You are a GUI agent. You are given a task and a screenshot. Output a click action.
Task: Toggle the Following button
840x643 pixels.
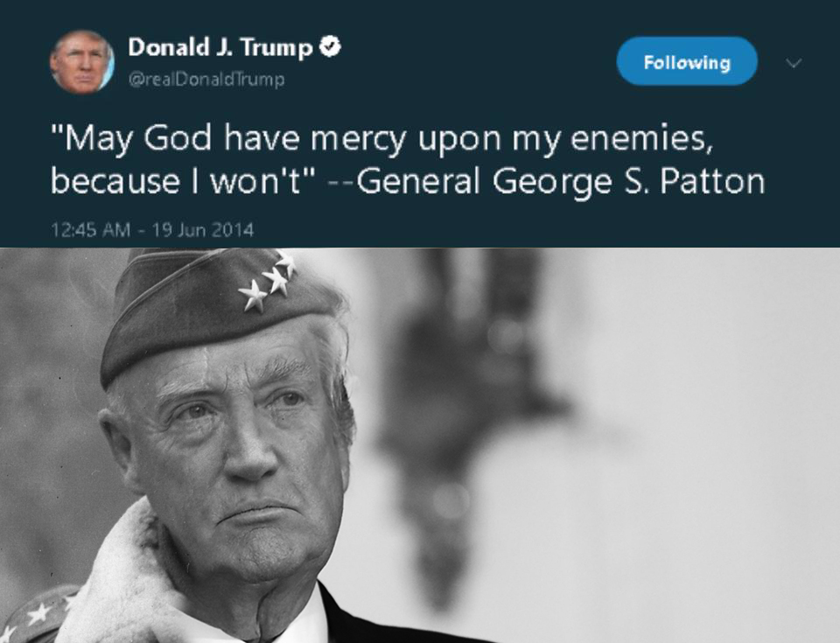click(687, 61)
